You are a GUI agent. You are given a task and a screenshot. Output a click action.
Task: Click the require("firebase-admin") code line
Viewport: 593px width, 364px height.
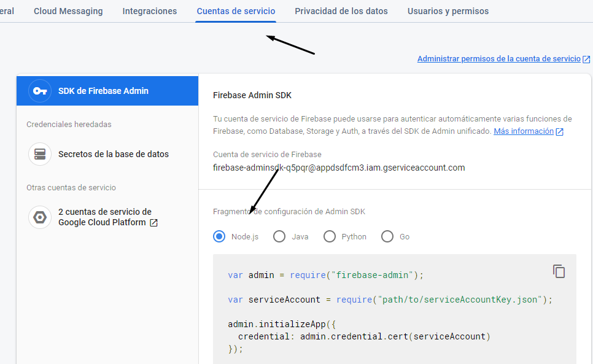[325, 275]
